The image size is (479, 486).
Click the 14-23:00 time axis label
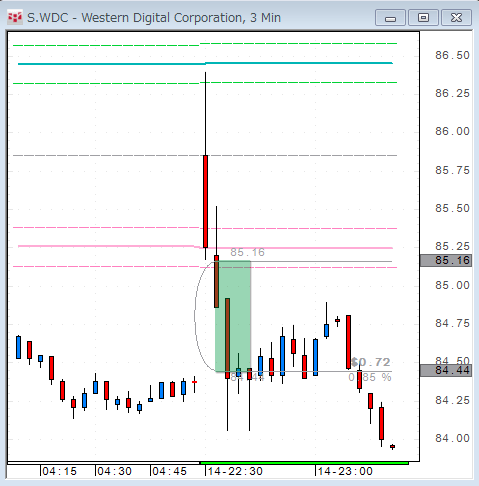point(345,471)
